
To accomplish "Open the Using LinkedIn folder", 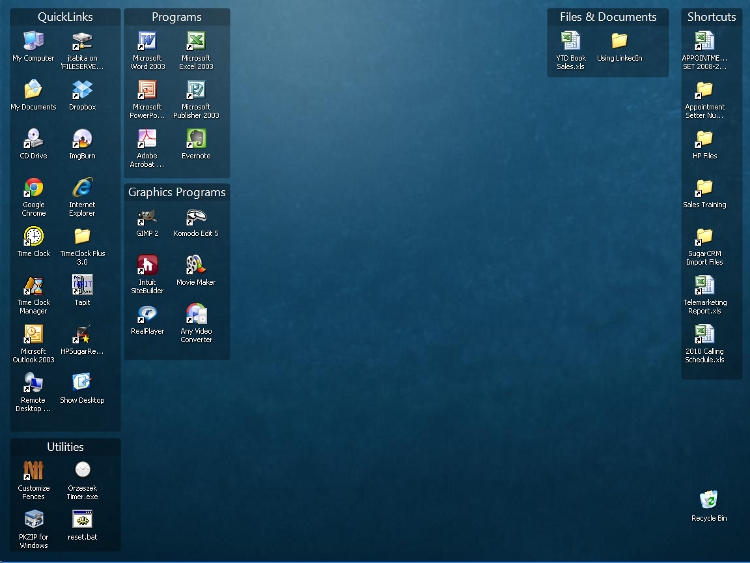I will (x=619, y=41).
